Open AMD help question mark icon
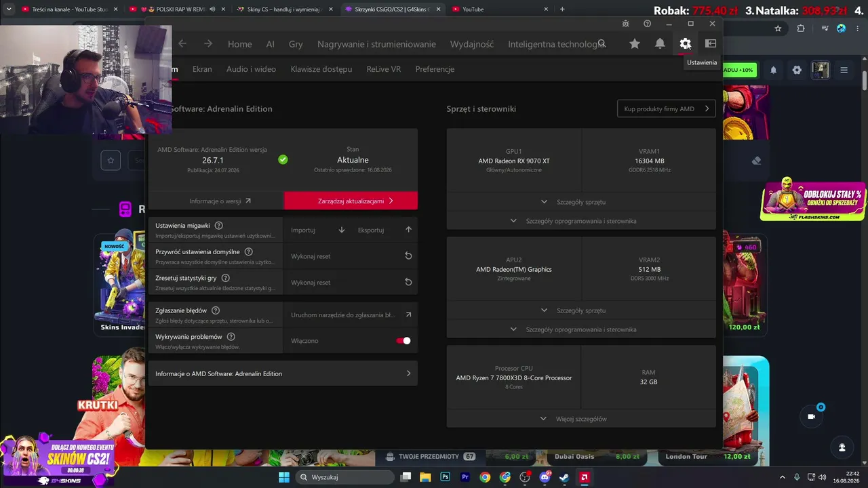This screenshot has width=868, height=488. point(647,24)
